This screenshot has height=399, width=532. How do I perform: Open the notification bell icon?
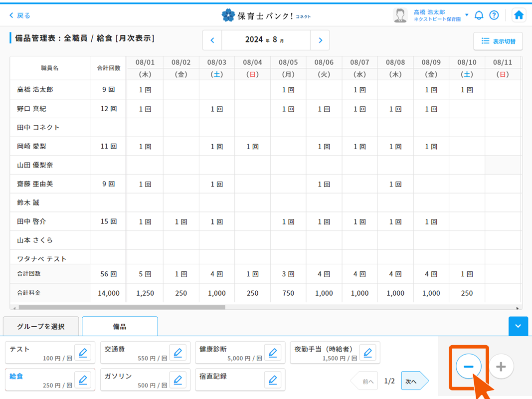479,15
